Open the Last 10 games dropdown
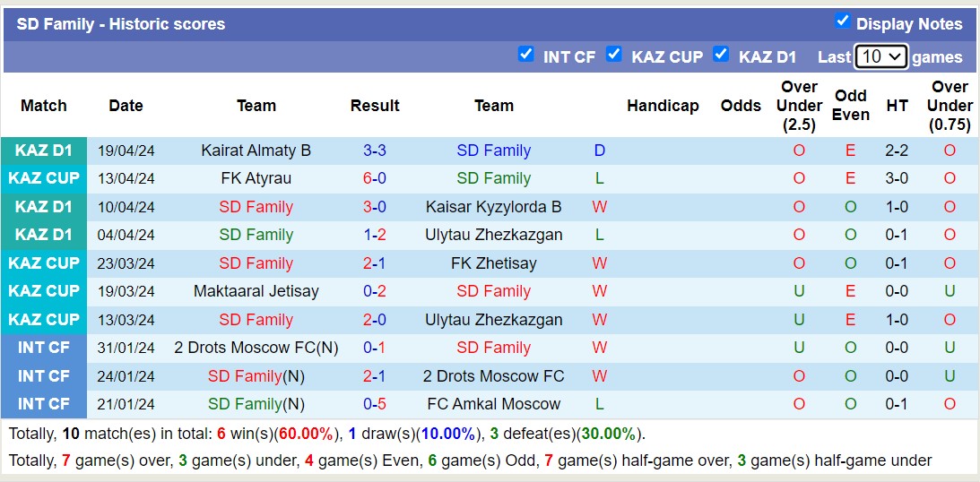 click(880, 56)
